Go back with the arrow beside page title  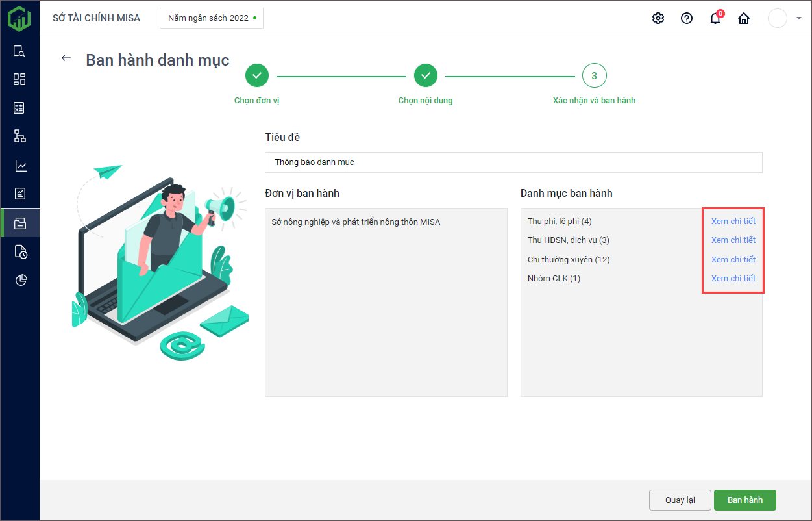[66, 58]
